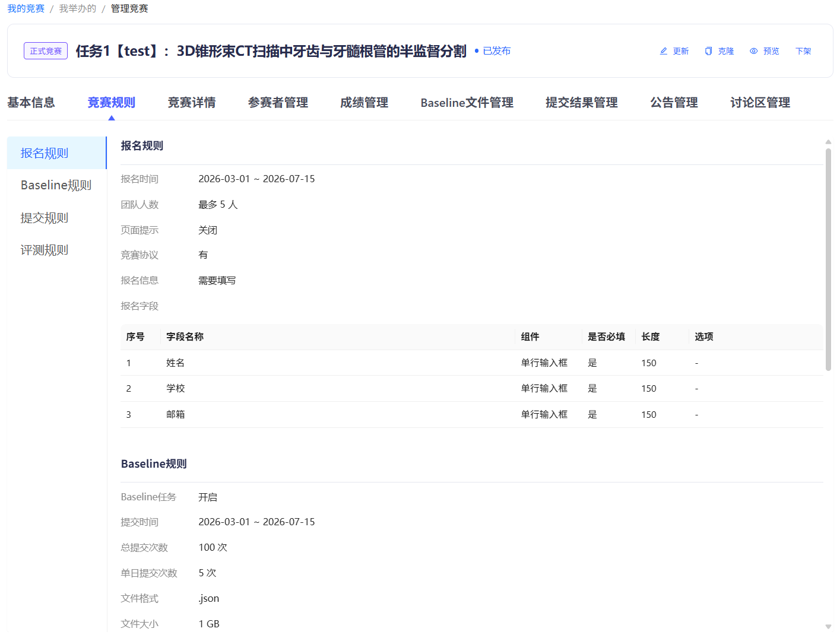
Task: Go to the 公告管理 tab
Action: point(674,103)
